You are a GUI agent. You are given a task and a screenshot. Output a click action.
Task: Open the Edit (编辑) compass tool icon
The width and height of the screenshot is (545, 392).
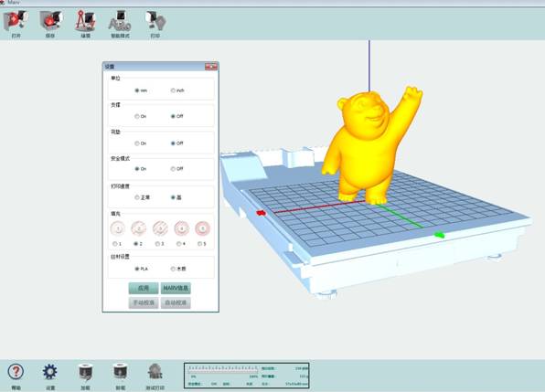coord(86,21)
